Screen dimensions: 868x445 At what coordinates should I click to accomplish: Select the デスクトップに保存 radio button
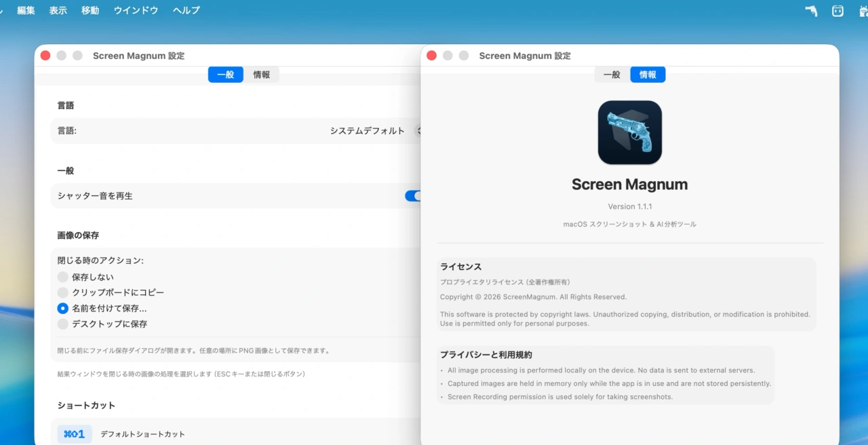pos(62,324)
